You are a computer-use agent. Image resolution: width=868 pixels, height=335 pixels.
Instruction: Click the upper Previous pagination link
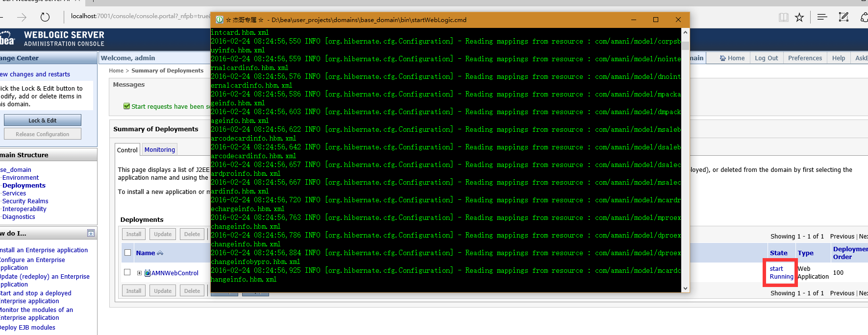click(842, 237)
